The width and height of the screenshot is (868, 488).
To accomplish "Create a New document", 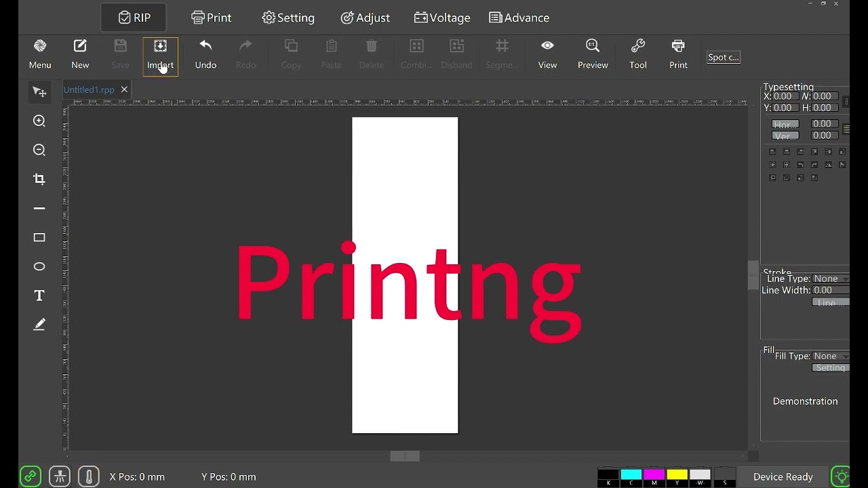I will click(x=80, y=54).
